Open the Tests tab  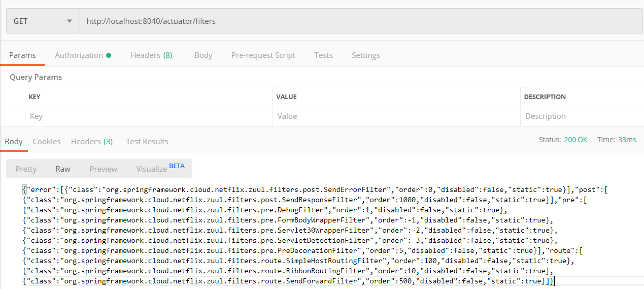(x=323, y=55)
